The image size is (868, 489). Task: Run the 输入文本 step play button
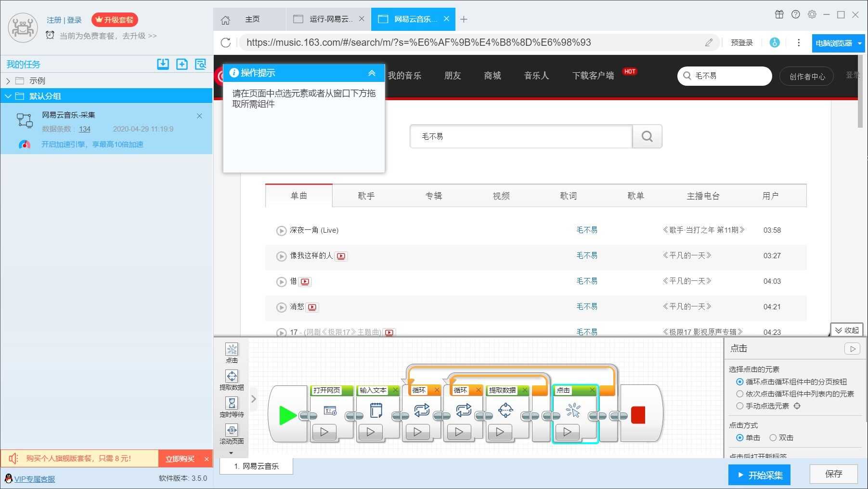(x=370, y=432)
